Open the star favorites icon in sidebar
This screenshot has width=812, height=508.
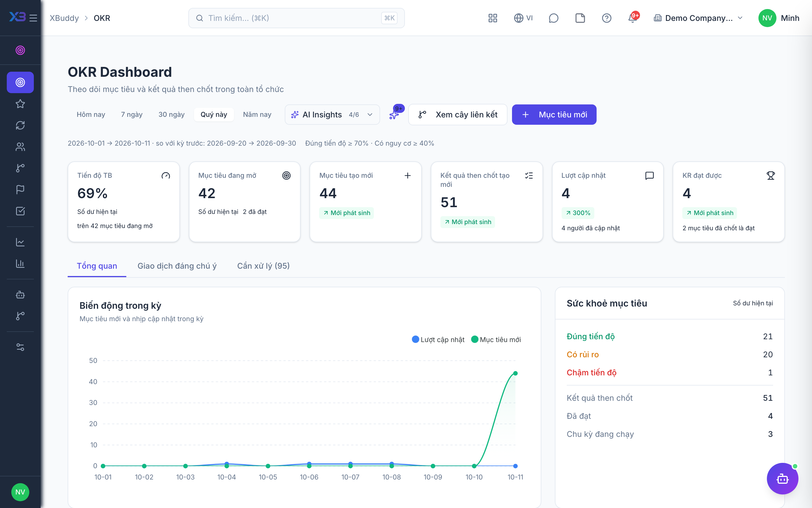(20, 104)
